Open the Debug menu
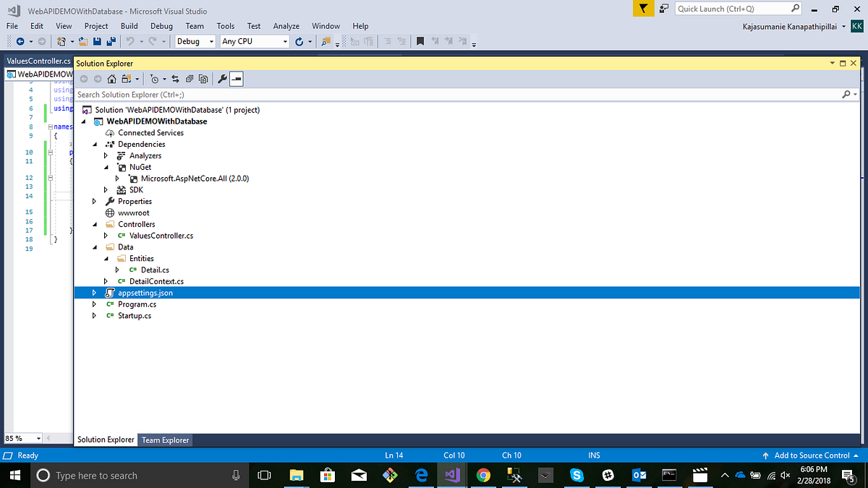The height and width of the screenshot is (488, 868). tap(161, 26)
